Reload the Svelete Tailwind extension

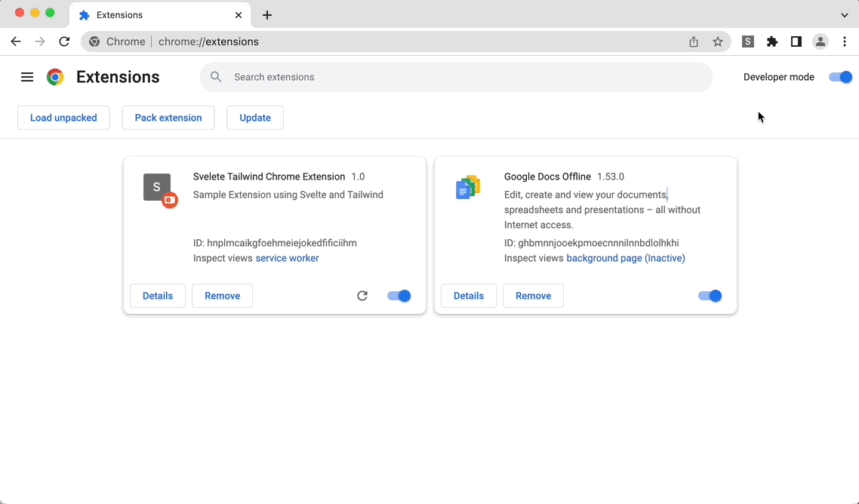click(362, 296)
